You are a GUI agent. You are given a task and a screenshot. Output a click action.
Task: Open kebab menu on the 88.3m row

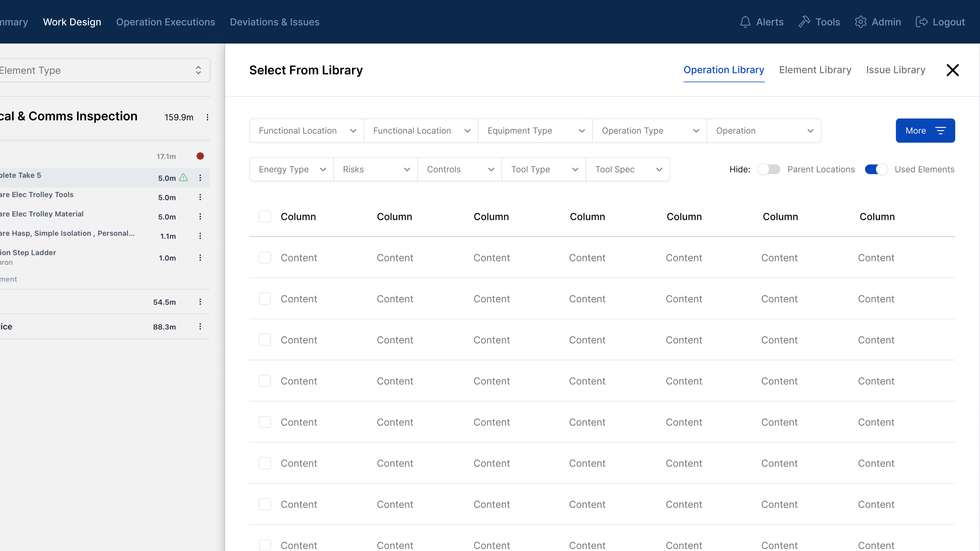point(200,327)
